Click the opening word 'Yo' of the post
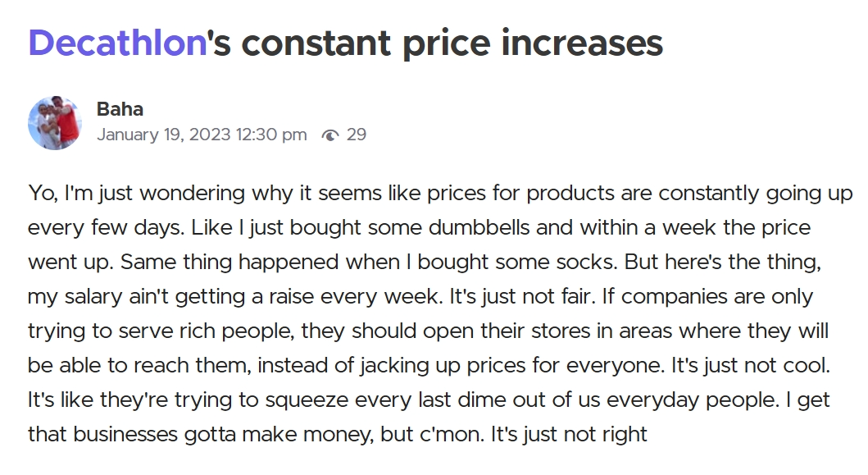Viewport: 868px width, 475px height. (x=40, y=194)
